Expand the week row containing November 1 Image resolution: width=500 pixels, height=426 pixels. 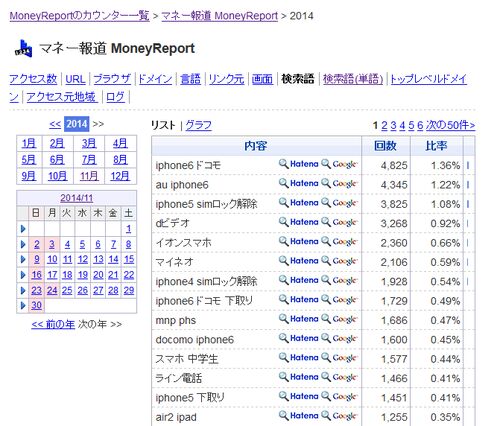[x=23, y=229]
